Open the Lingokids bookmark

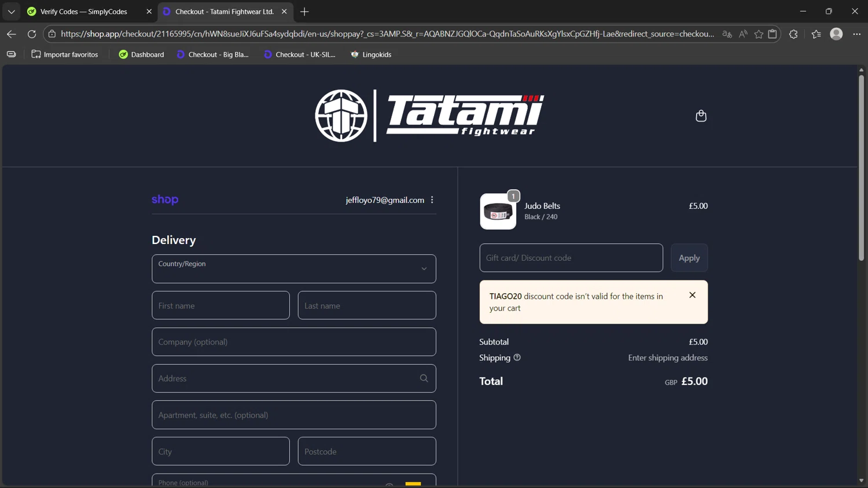pos(371,54)
